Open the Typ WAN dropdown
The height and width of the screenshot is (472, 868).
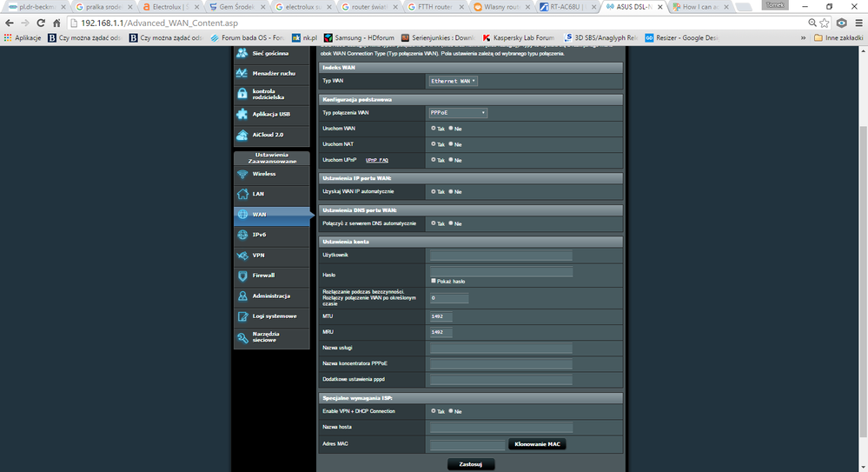point(454,81)
